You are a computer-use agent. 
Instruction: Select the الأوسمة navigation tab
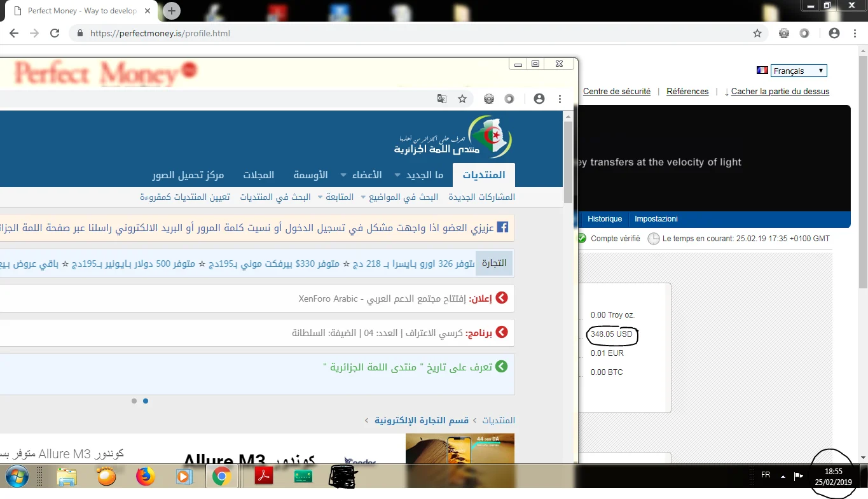coord(310,175)
